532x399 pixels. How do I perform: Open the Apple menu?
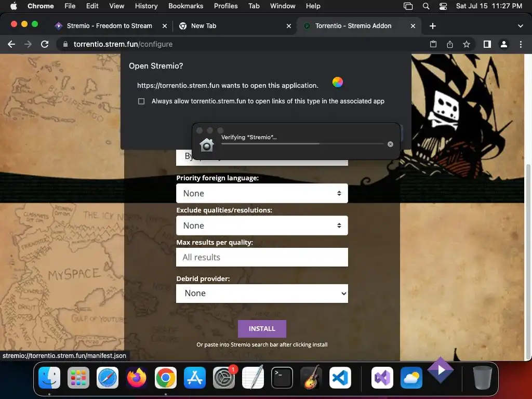tap(14, 6)
